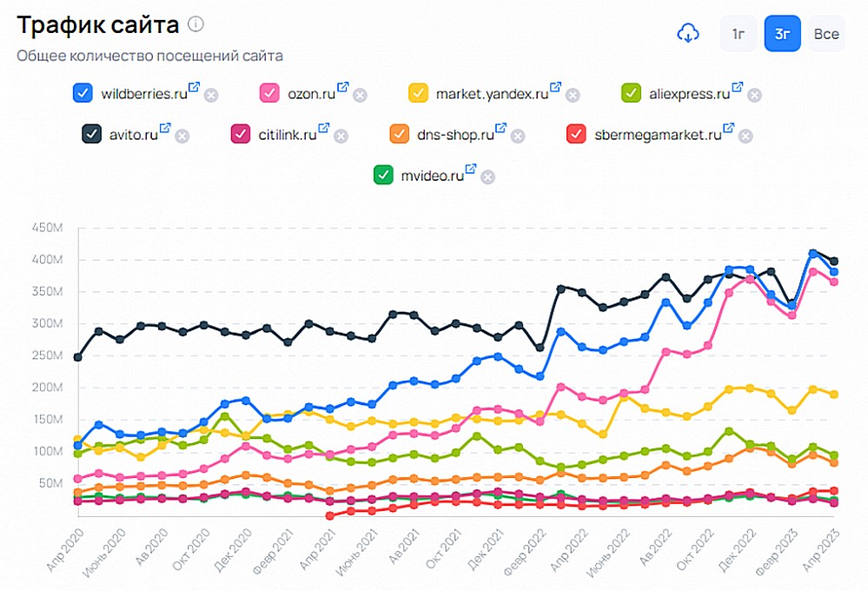This screenshot has width=868, height=591.
Task: Click the info icon beside Трафик сайта
Action: (x=195, y=24)
